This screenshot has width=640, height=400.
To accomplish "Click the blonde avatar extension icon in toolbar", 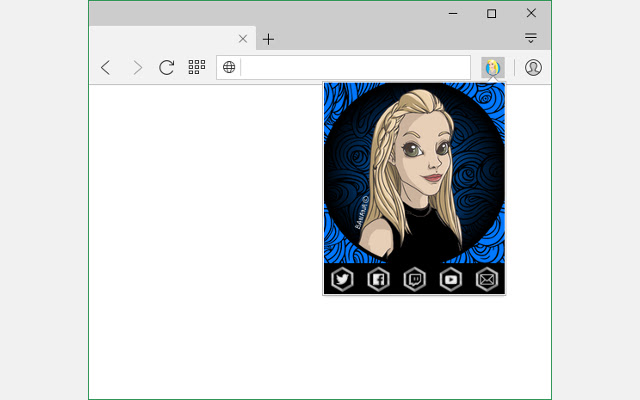I will 493,67.
